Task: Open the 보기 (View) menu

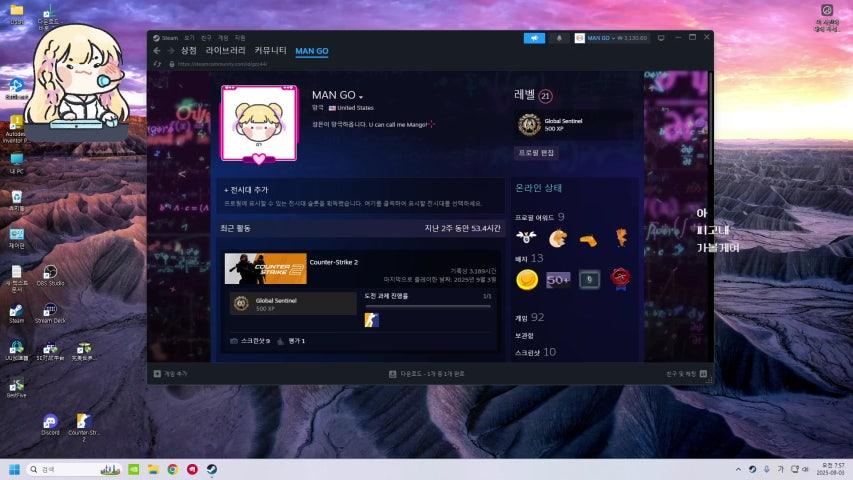Action: (x=189, y=38)
